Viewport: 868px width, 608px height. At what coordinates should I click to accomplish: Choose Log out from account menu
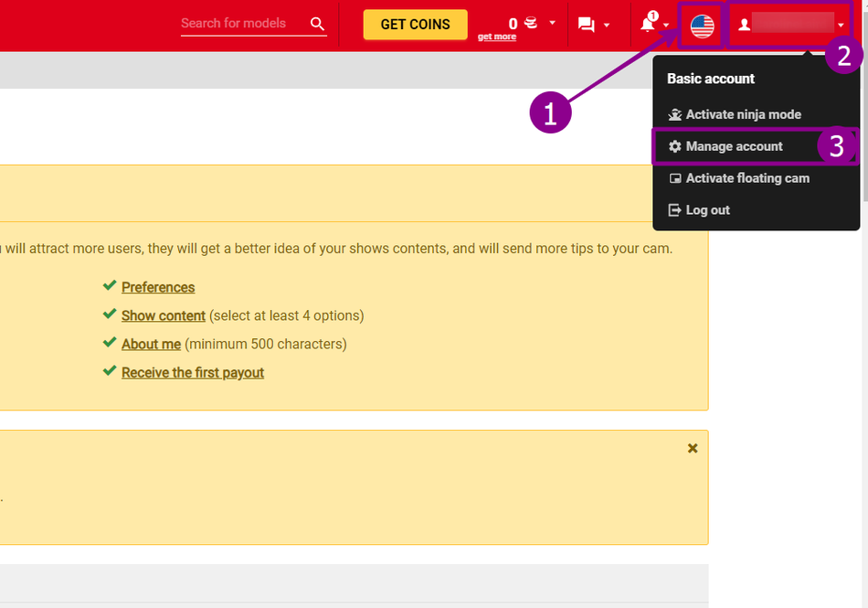[x=707, y=210]
